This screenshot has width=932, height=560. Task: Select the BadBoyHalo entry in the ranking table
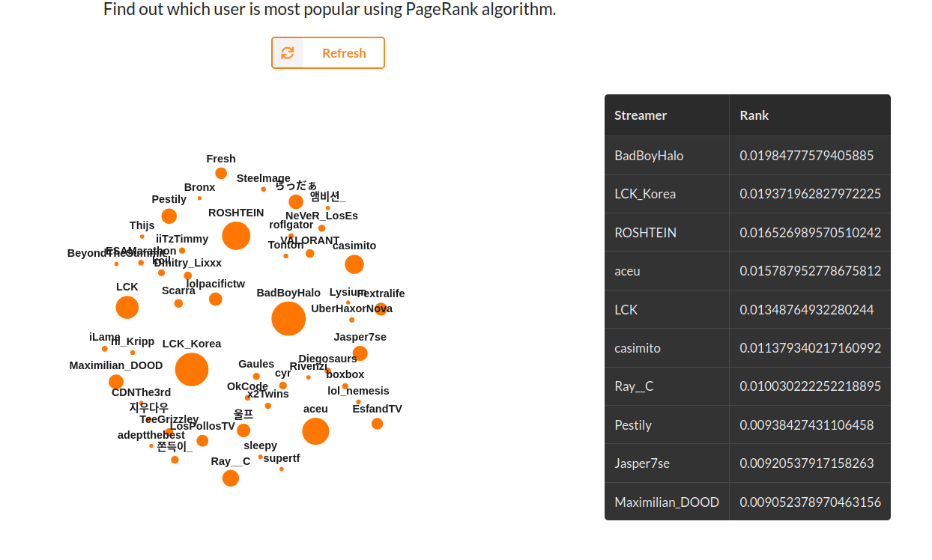(x=648, y=155)
